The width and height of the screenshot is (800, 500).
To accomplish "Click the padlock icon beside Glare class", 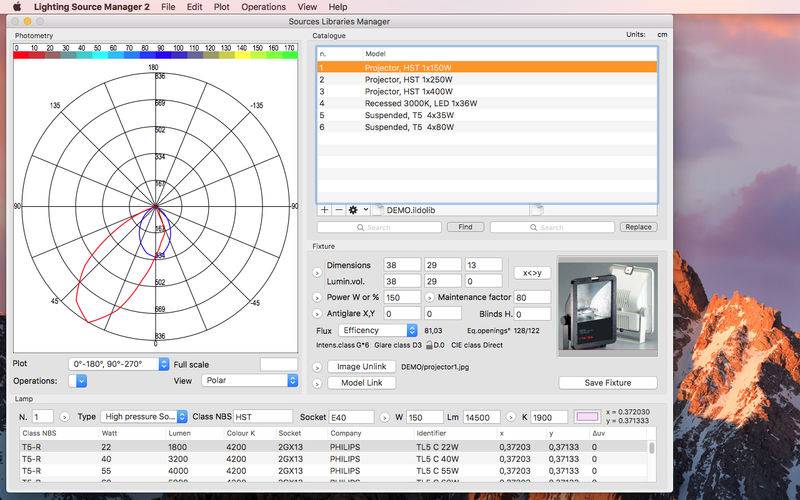I will coord(429,344).
